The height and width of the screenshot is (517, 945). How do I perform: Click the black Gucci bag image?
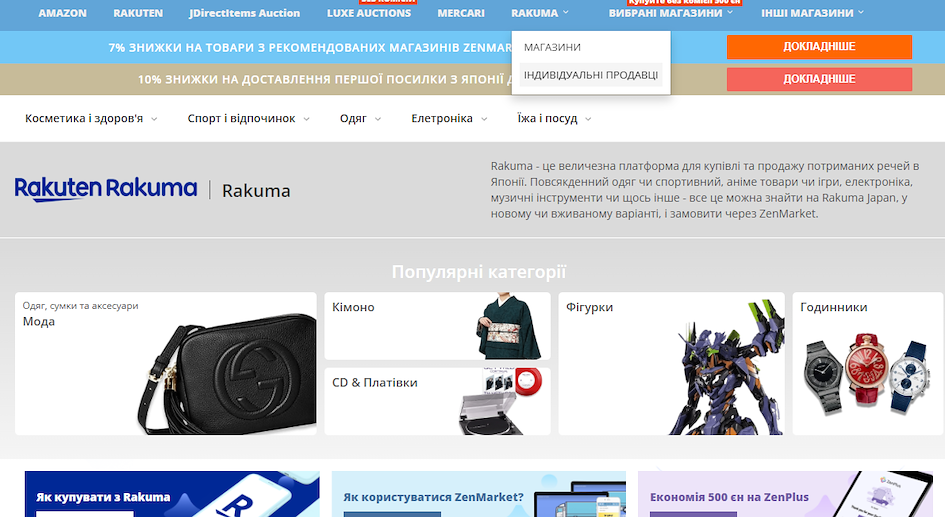coord(228,374)
